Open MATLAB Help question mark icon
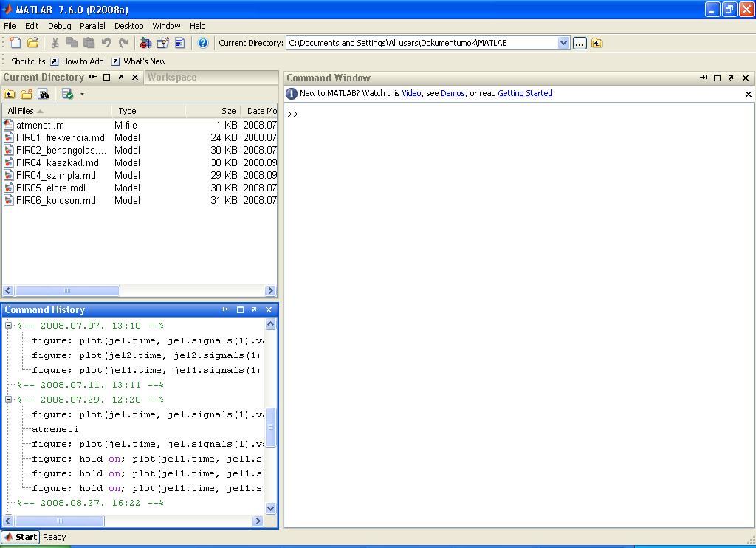This screenshot has width=756, height=548. click(x=203, y=43)
